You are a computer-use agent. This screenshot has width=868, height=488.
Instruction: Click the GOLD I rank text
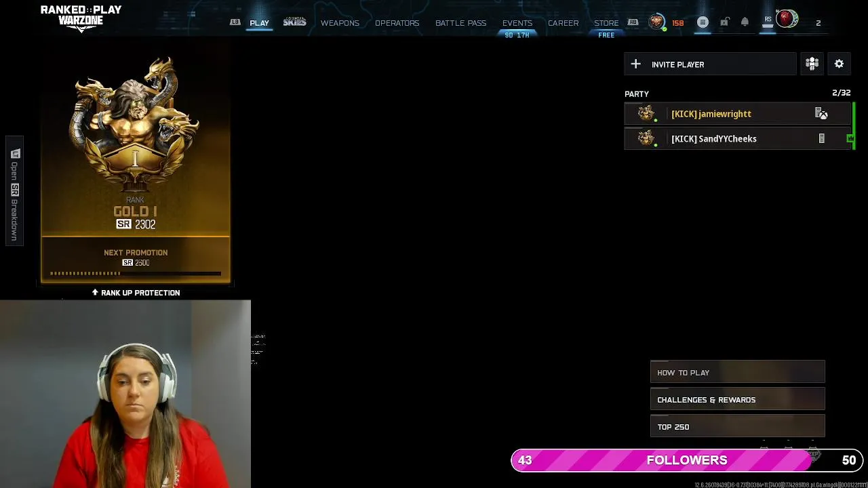click(x=135, y=211)
